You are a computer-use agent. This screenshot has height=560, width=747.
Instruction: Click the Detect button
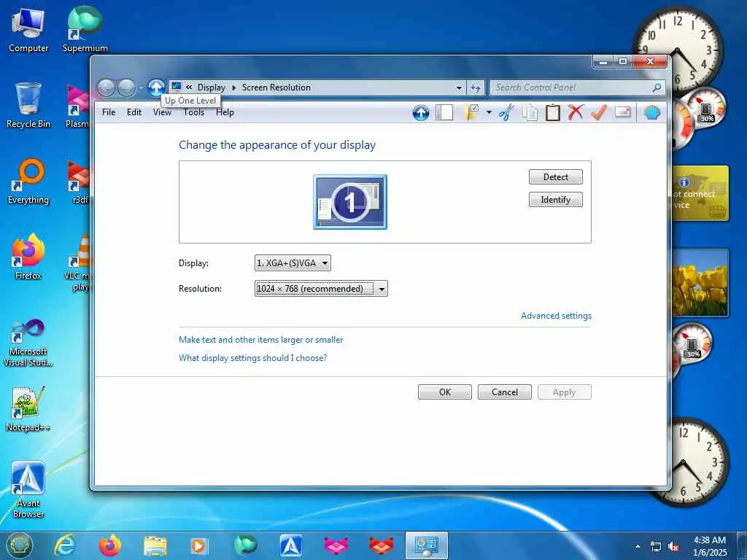[x=555, y=177]
